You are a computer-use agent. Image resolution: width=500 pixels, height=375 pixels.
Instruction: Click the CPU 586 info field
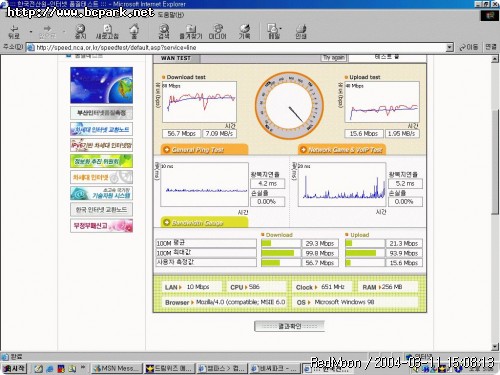click(x=257, y=287)
